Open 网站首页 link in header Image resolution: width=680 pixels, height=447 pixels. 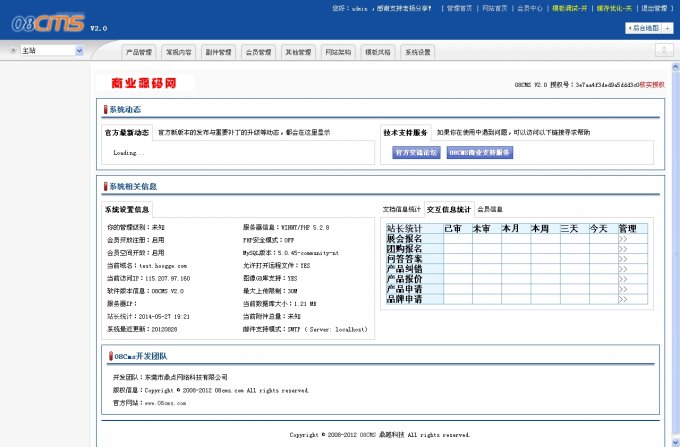(x=495, y=8)
